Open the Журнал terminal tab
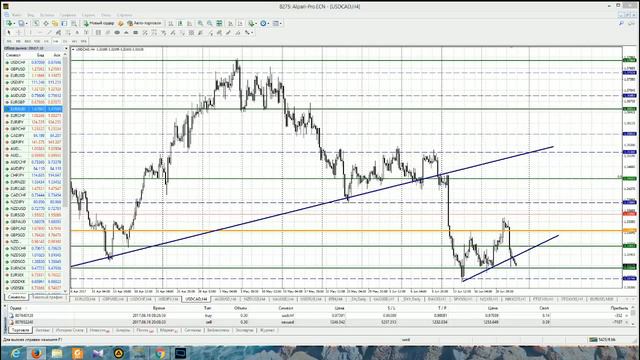Viewport: 640px width, 360px height. [x=267, y=330]
